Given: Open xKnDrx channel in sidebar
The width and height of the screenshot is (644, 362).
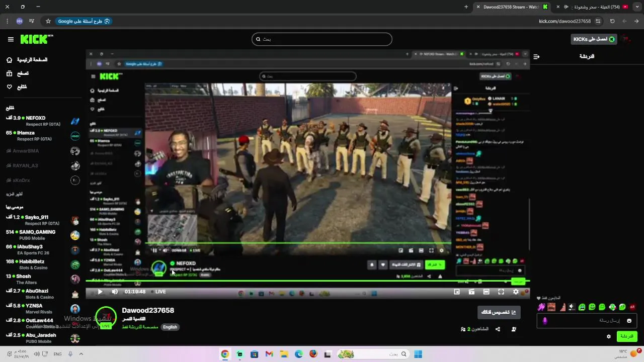Looking at the screenshot, I should pos(43,180).
